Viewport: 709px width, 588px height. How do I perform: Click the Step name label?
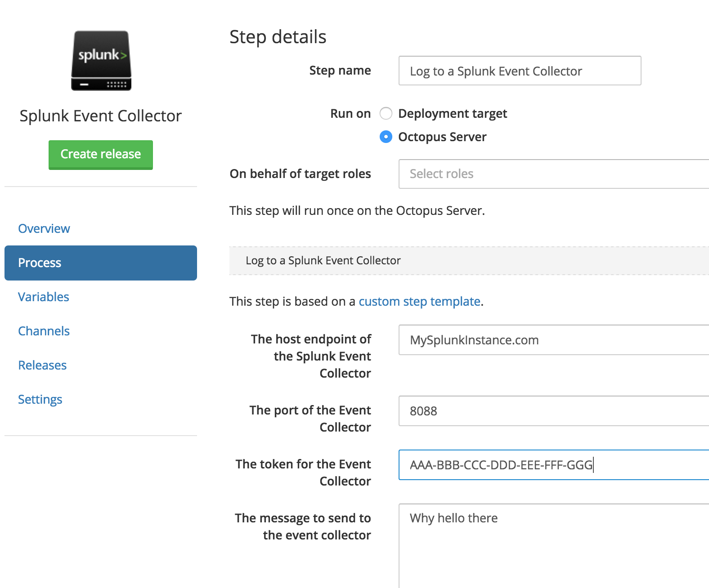coord(340,71)
